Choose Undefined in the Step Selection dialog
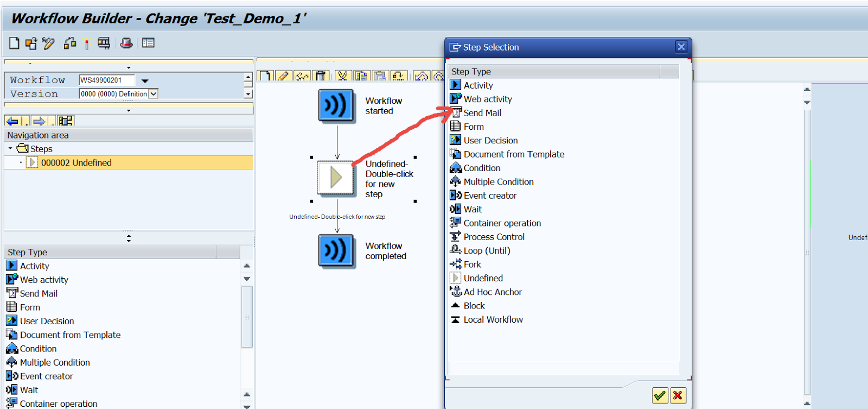The width and height of the screenshot is (868, 409). 483,278
